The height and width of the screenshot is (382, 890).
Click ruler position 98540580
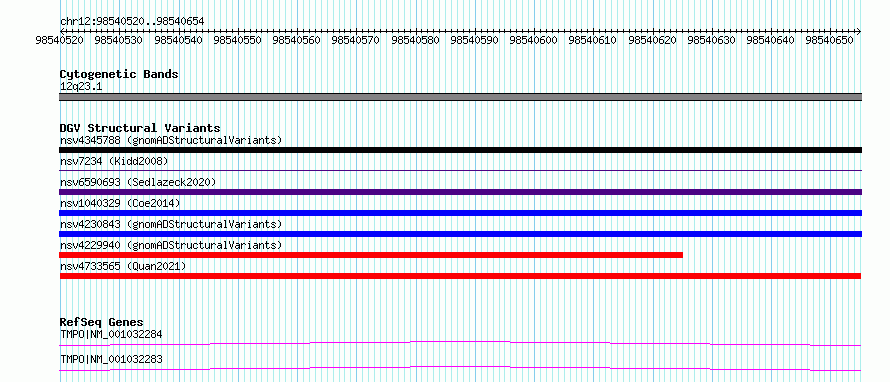point(415,40)
